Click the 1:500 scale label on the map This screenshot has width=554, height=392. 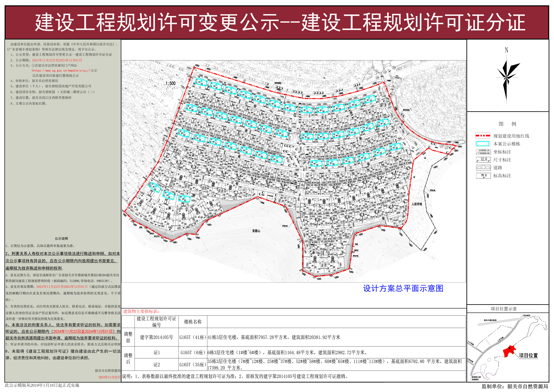[170, 83]
